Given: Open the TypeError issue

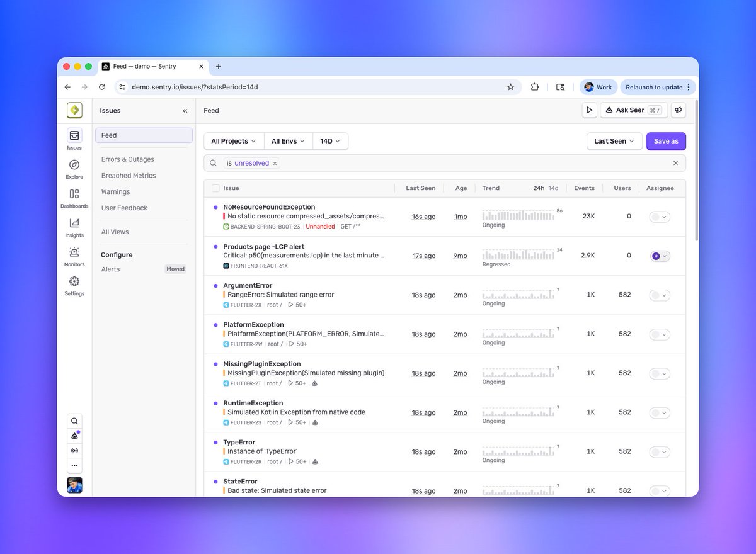Looking at the screenshot, I should pyautogui.click(x=239, y=443).
